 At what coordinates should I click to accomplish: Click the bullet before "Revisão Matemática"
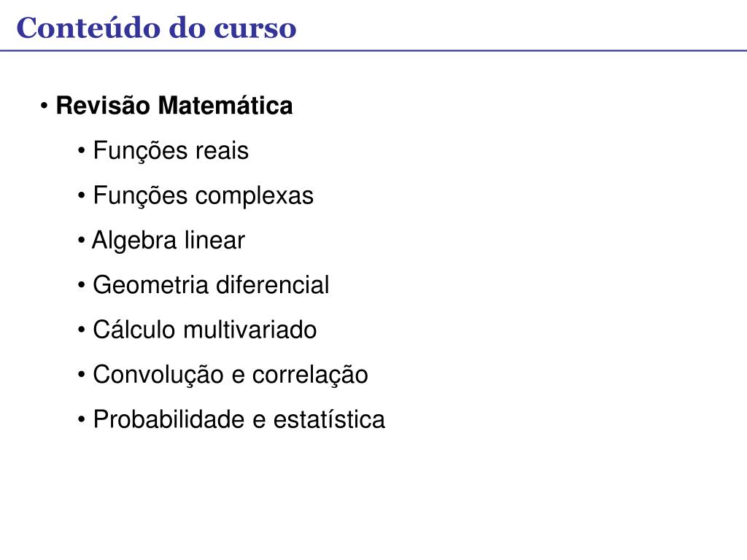pyautogui.click(x=44, y=106)
